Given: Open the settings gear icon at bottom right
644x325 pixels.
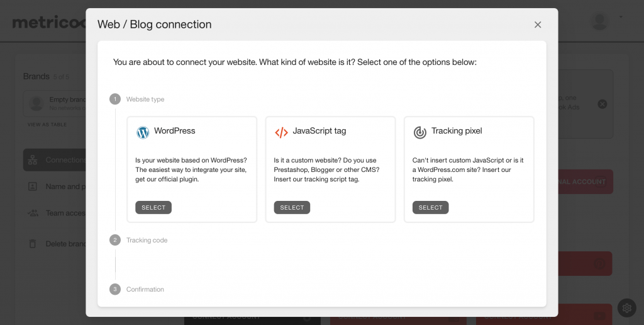Looking at the screenshot, I should coord(627,308).
